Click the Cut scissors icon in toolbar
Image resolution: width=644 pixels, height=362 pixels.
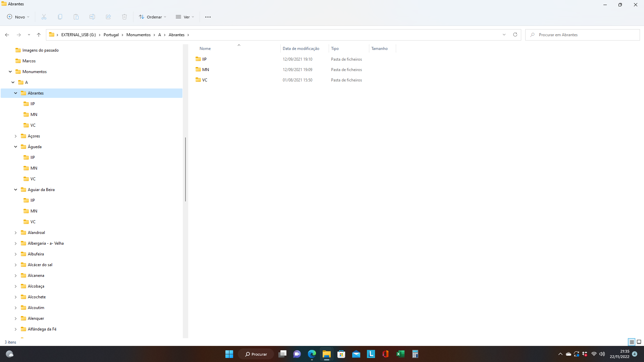[44, 17]
